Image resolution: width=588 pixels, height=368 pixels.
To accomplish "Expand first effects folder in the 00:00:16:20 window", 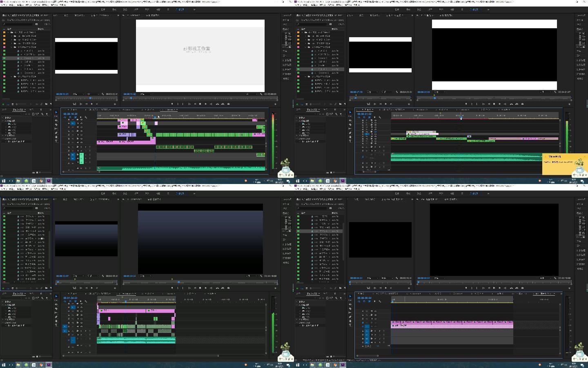I will click(x=2, y=118).
